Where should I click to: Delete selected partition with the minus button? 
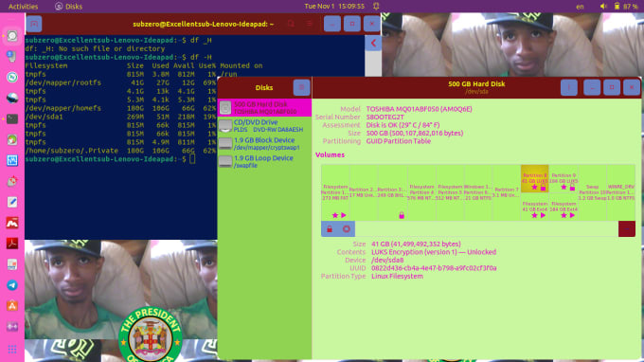point(627,229)
